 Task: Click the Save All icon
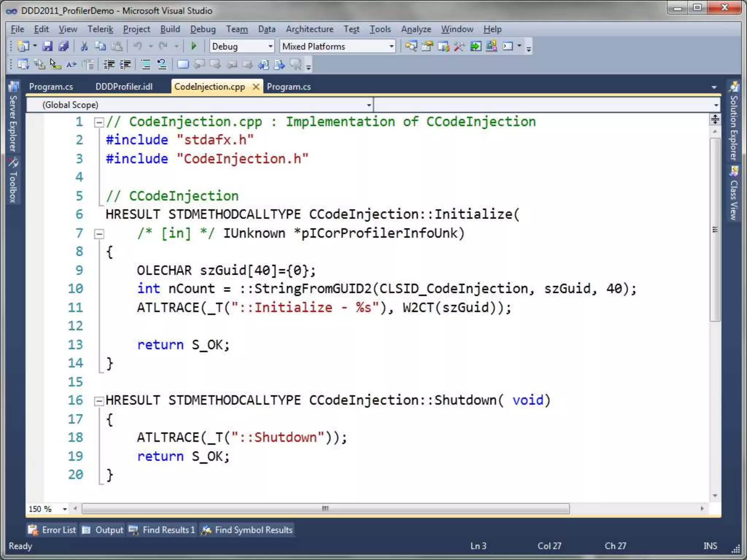point(63,46)
